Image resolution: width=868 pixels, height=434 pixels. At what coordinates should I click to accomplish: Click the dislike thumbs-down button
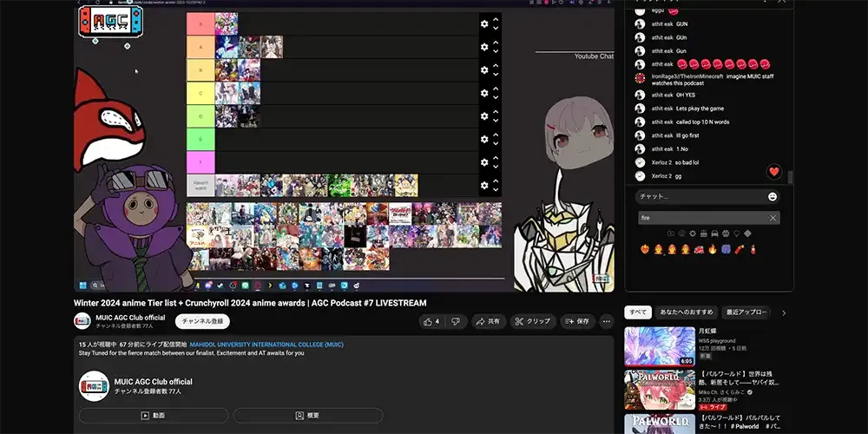click(456, 321)
